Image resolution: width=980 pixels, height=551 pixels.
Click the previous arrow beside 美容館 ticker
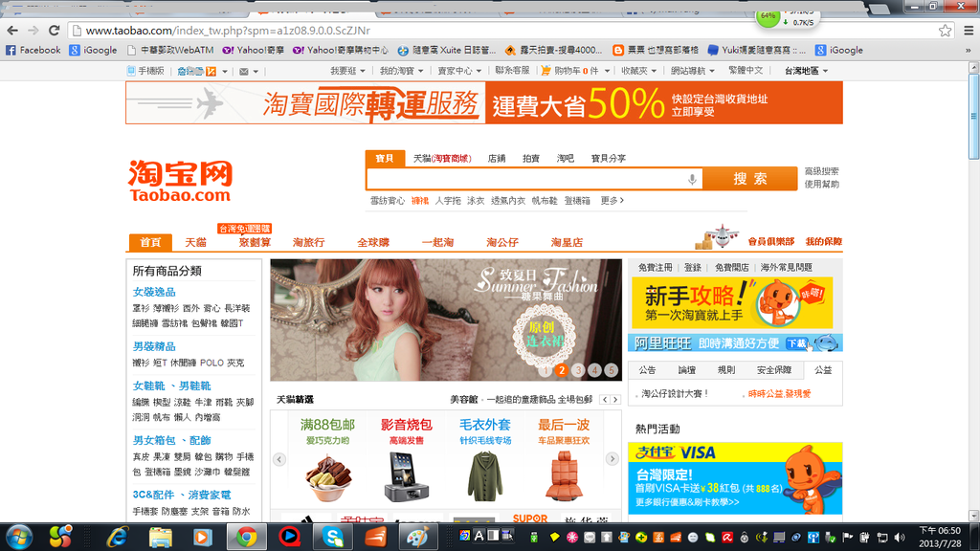click(605, 399)
